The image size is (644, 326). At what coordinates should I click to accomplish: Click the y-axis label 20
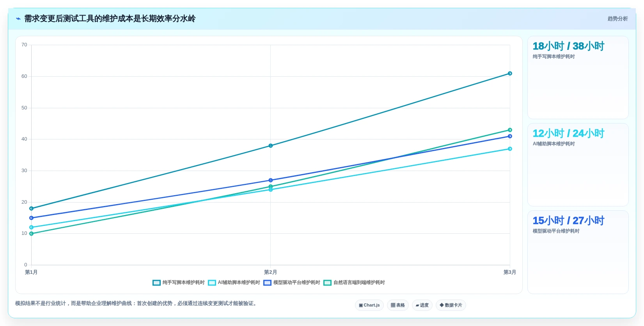[x=24, y=202]
